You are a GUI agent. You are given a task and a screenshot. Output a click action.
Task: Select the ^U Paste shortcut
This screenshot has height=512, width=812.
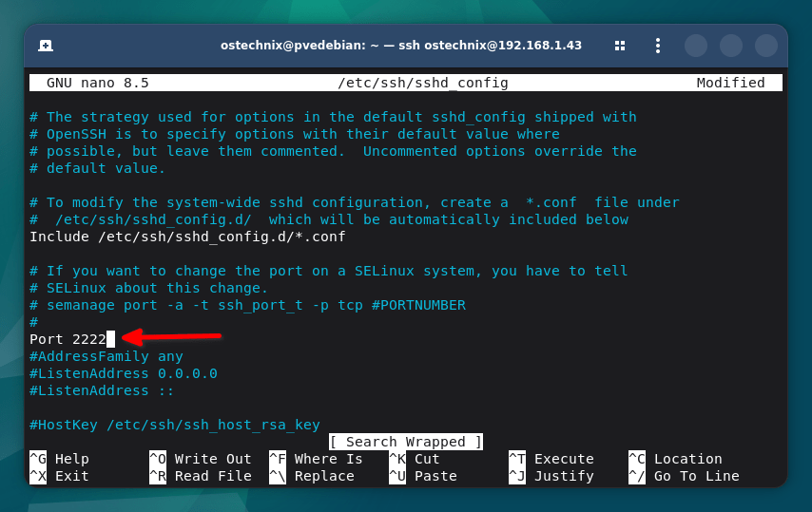click(x=422, y=476)
